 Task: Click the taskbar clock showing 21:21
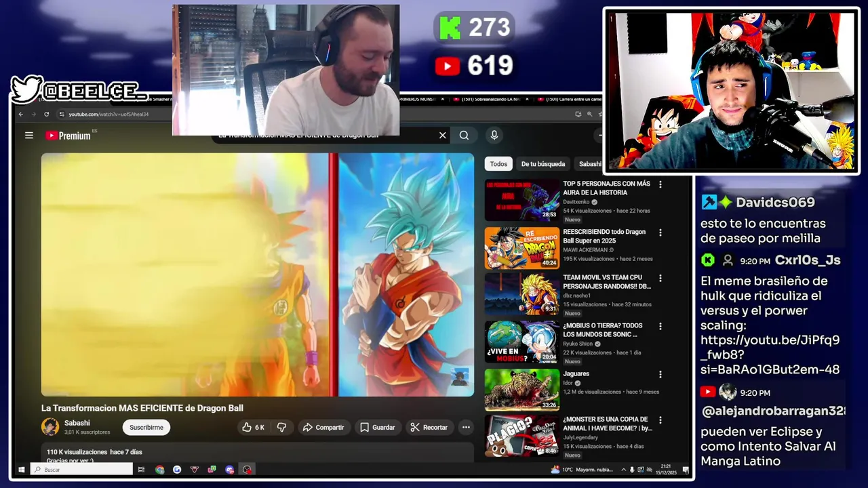666,470
